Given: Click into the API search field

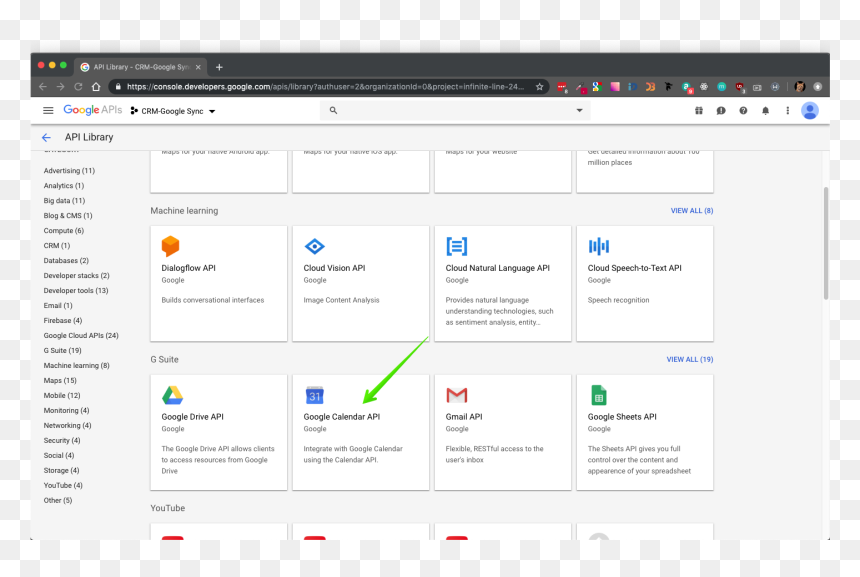Looking at the screenshot, I should pyautogui.click(x=455, y=110).
